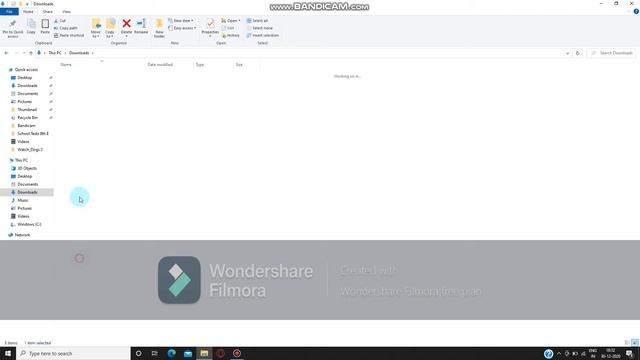Click the Rename icon
640x360 pixels.
[x=141, y=24]
